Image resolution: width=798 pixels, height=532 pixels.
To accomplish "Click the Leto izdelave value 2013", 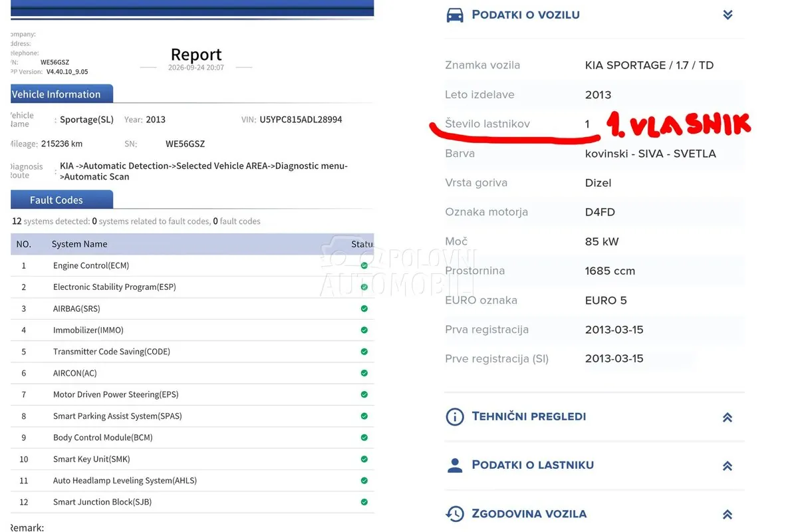I will 598,94.
